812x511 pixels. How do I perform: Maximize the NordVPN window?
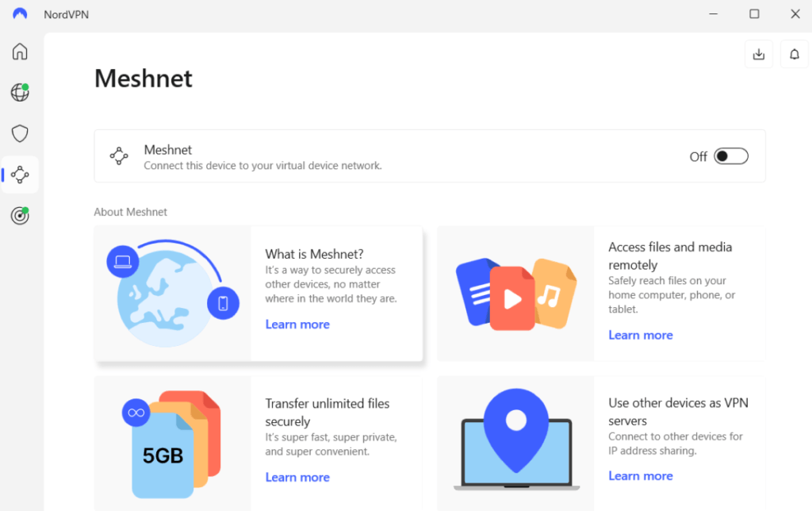[x=754, y=13]
